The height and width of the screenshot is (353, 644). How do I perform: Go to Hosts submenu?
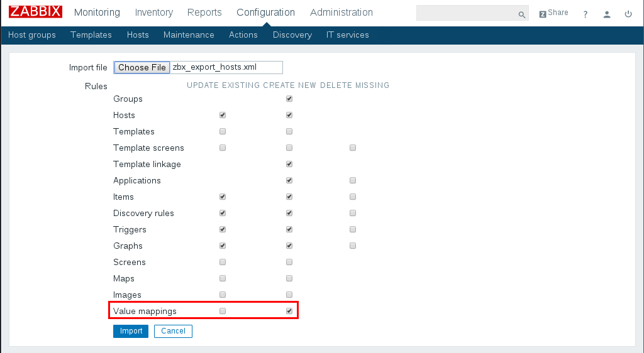(138, 35)
